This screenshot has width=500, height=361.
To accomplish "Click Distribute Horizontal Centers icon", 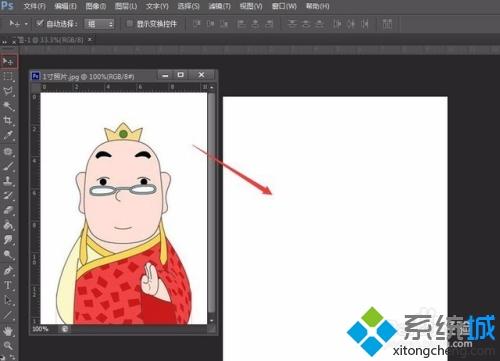I will coord(351,24).
